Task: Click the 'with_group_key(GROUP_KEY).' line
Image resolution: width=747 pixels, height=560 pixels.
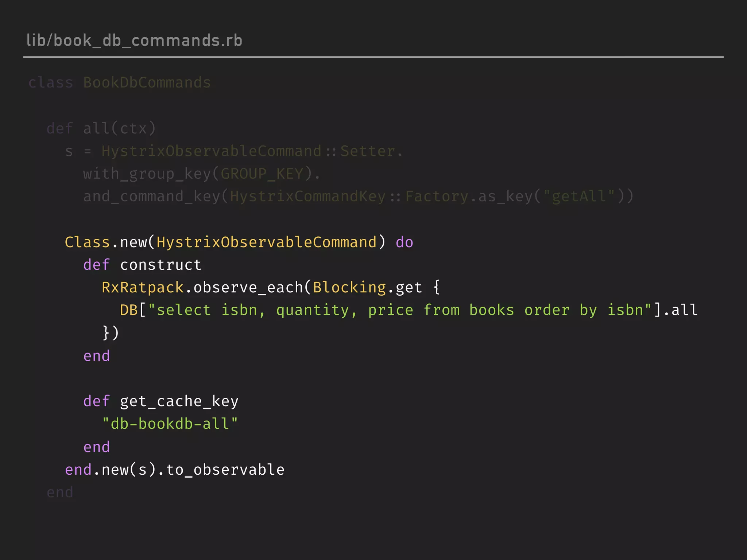Action: 202,174
